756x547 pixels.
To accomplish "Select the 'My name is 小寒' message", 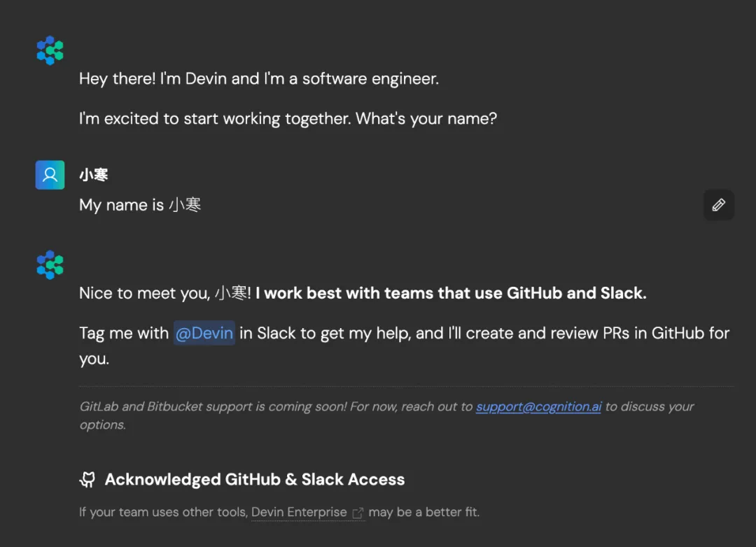I will (140, 205).
